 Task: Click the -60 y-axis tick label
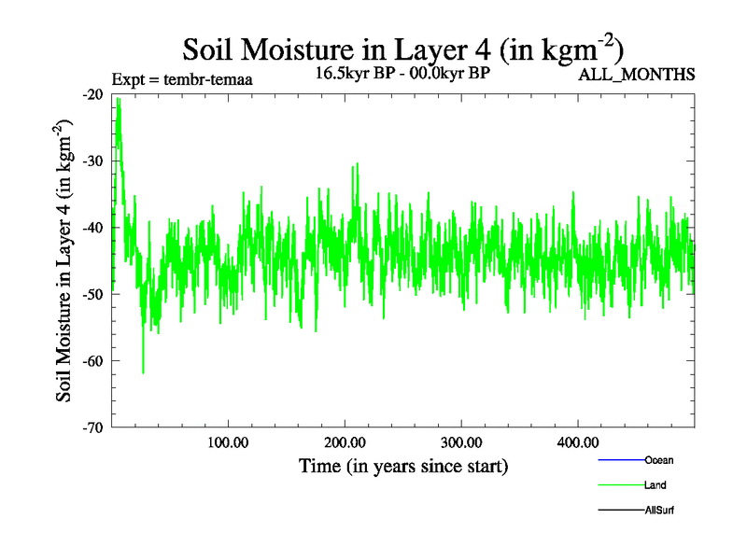tap(92, 360)
